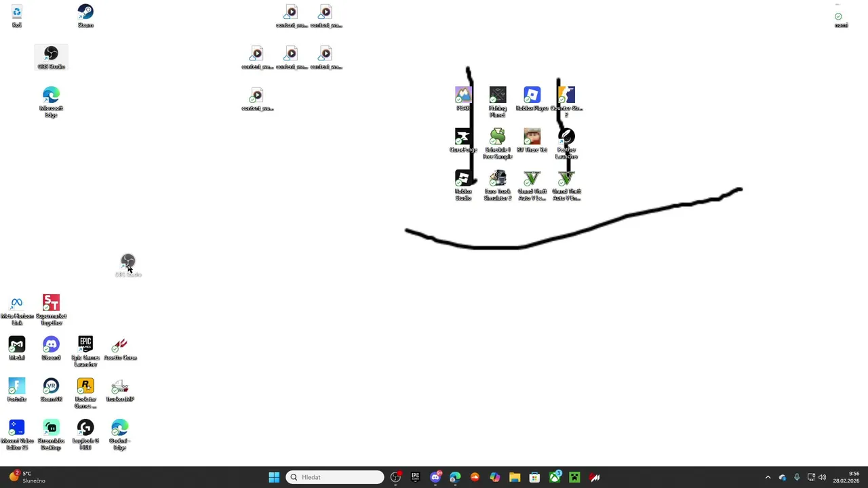The width and height of the screenshot is (868, 488).
Task: Select the Meta Horizon Link desktop icon
Action: click(x=17, y=310)
